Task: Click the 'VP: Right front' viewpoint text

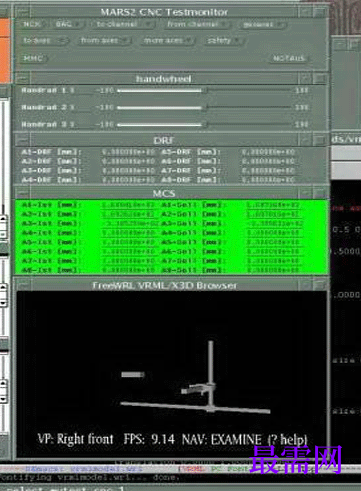Action: coord(75,439)
